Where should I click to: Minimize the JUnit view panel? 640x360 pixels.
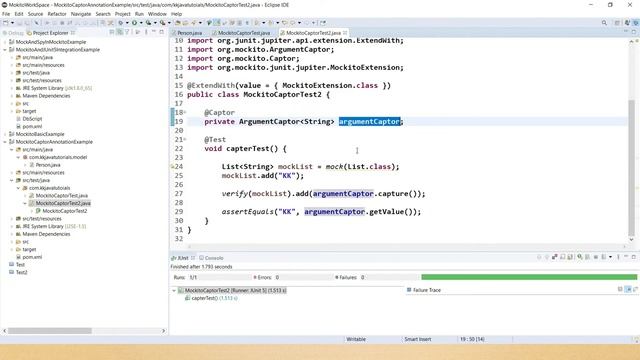[x=626, y=257]
